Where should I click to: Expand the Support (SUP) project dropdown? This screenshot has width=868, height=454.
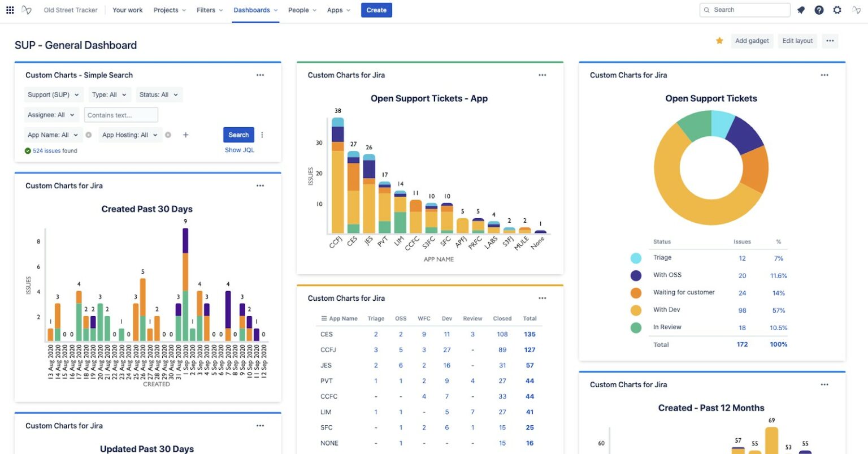pyautogui.click(x=53, y=95)
